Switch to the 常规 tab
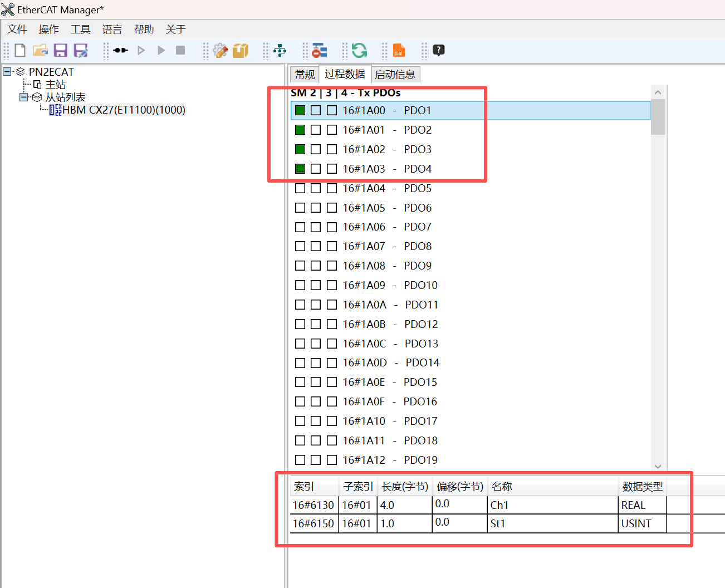 [305, 75]
